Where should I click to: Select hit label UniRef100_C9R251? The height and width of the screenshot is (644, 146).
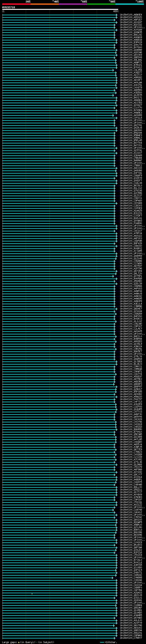[x=131, y=349]
